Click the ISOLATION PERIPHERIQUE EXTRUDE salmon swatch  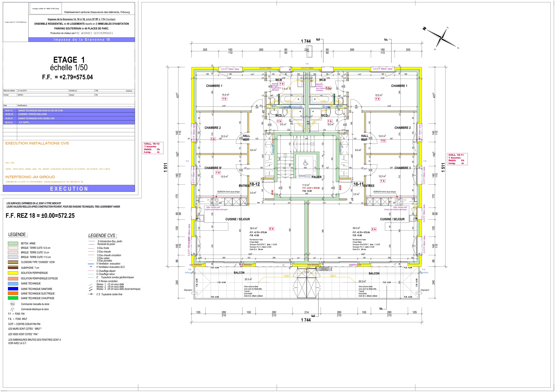pyautogui.click(x=13, y=278)
